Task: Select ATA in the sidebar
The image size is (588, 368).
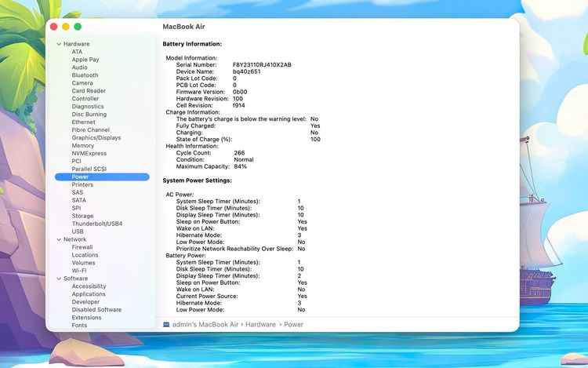Action: tap(77, 52)
